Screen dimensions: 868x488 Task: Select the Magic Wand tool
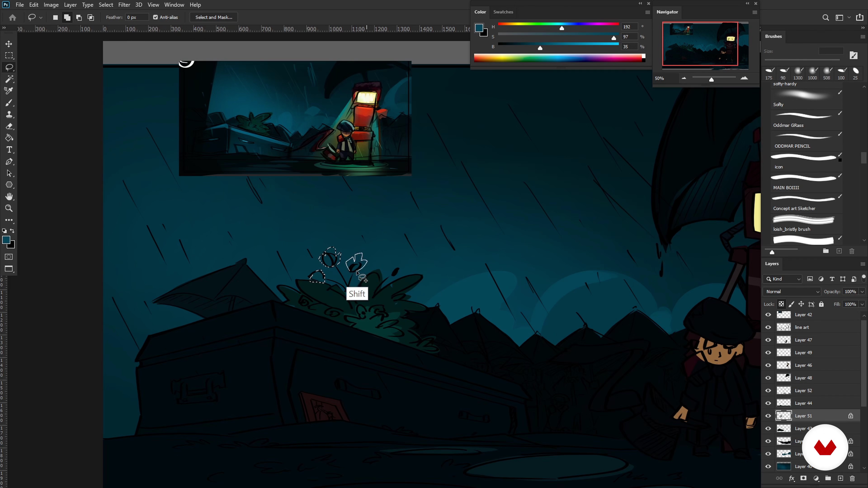click(9, 79)
